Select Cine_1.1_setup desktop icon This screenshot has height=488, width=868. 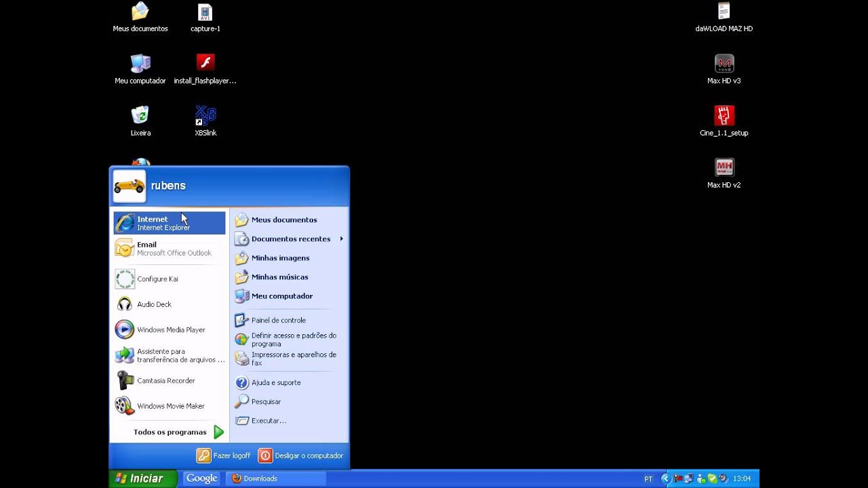[x=724, y=121]
